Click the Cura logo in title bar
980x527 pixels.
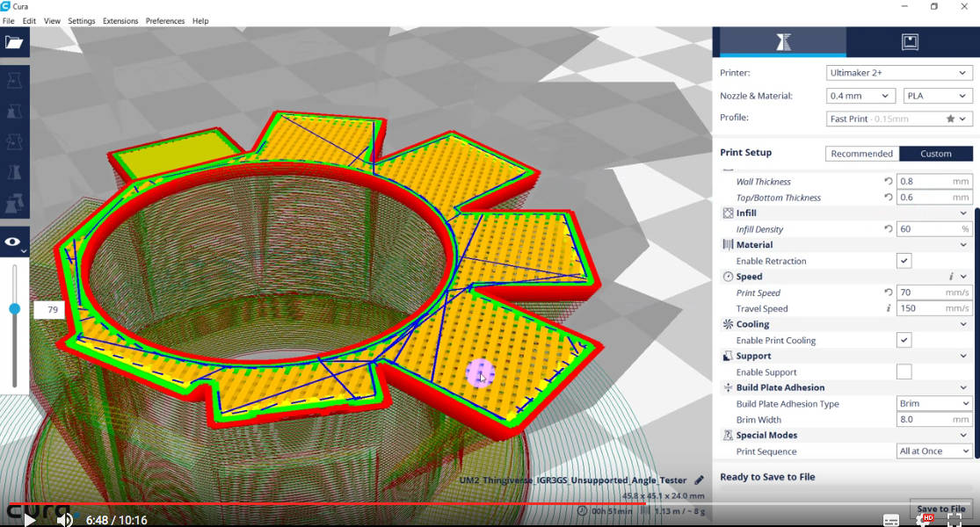[5, 6]
